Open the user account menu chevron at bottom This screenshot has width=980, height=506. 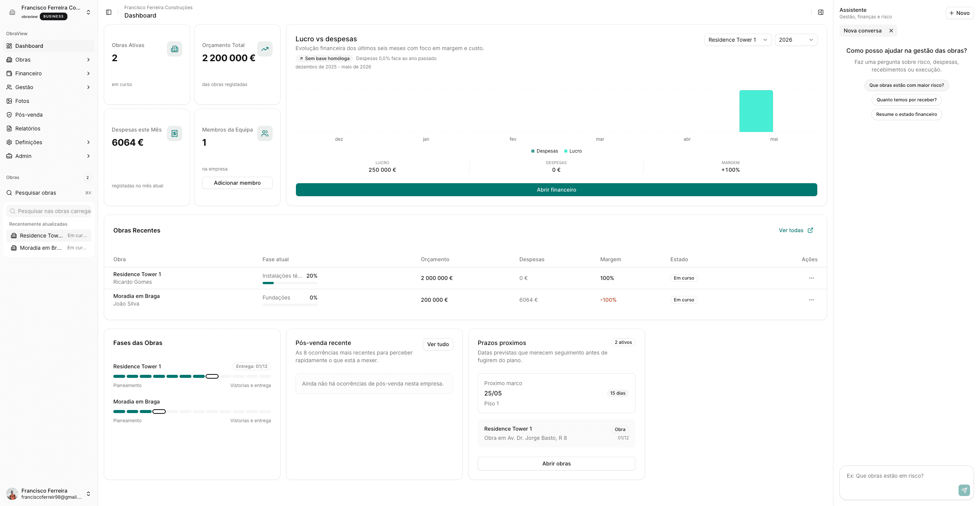click(88, 494)
